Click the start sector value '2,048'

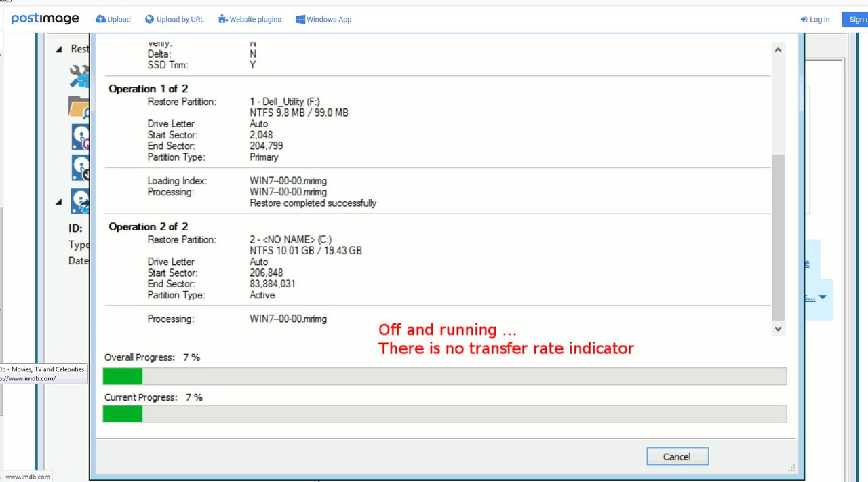tap(261, 135)
